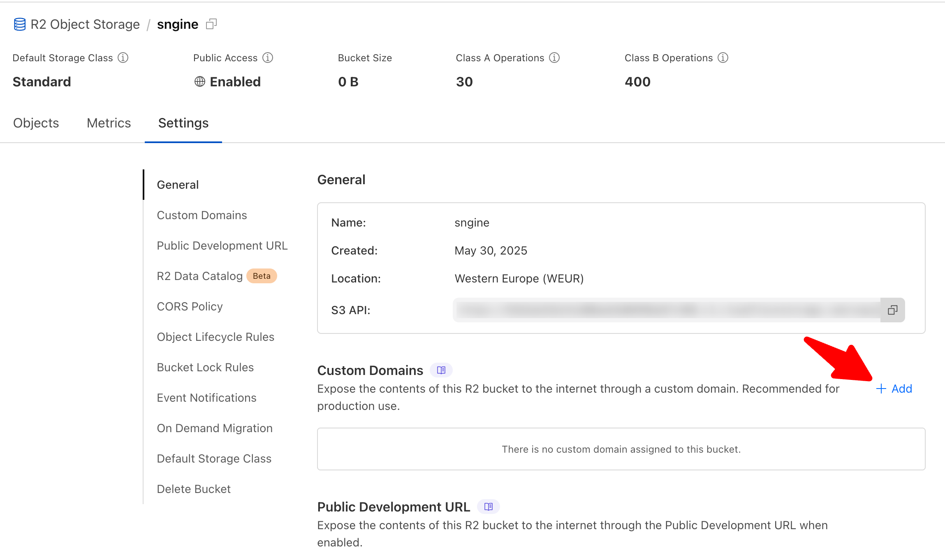Navigate to Delete Bucket section

[x=194, y=489]
